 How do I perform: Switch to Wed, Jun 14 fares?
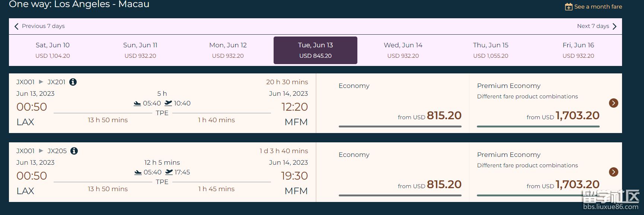403,50
